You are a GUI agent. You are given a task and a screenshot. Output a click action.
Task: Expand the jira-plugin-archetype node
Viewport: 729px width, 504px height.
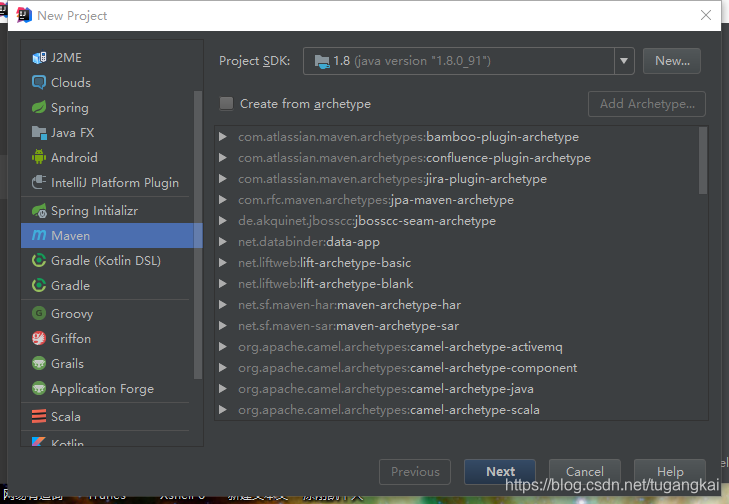pyautogui.click(x=223, y=179)
